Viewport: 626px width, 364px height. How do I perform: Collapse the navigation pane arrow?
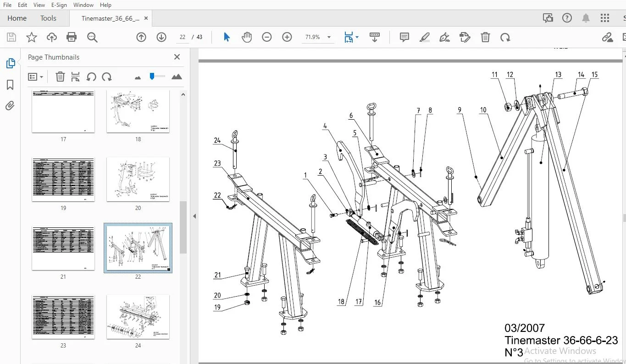coord(194,216)
